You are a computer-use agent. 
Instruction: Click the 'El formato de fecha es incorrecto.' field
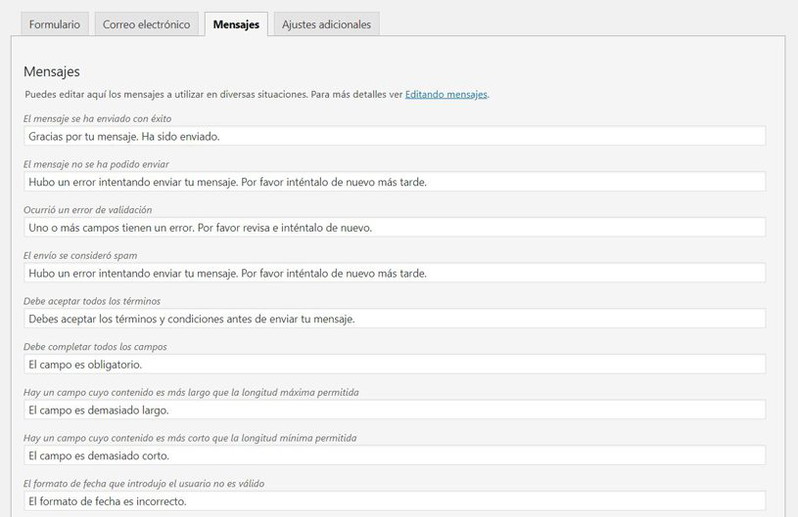pos(394,501)
